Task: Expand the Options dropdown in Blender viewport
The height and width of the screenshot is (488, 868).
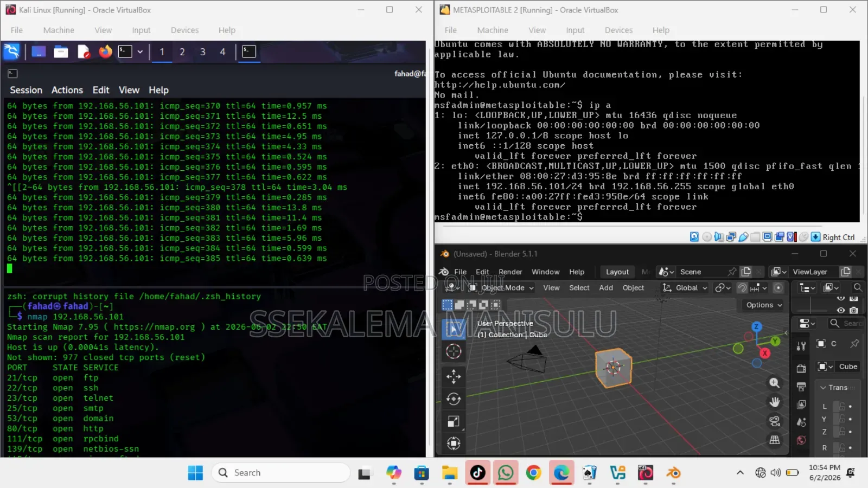Action: (x=764, y=305)
